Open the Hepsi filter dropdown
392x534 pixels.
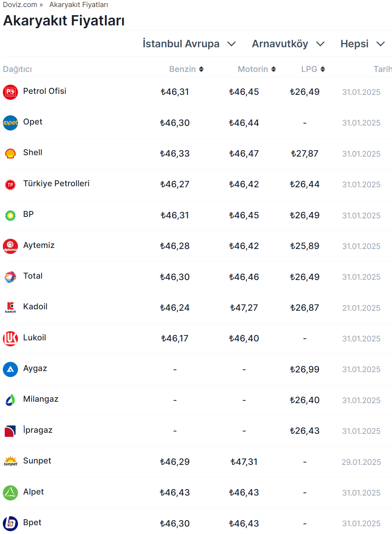(x=362, y=44)
